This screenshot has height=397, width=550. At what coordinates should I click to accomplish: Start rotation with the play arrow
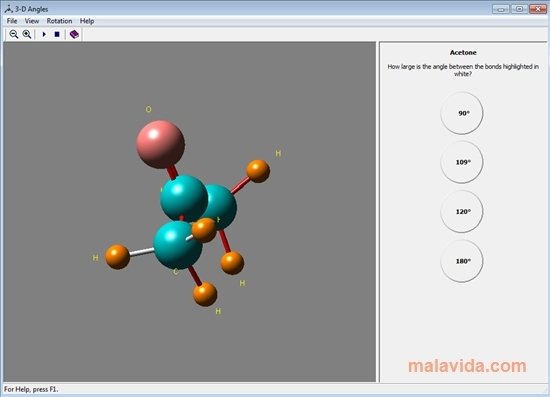pos(44,34)
